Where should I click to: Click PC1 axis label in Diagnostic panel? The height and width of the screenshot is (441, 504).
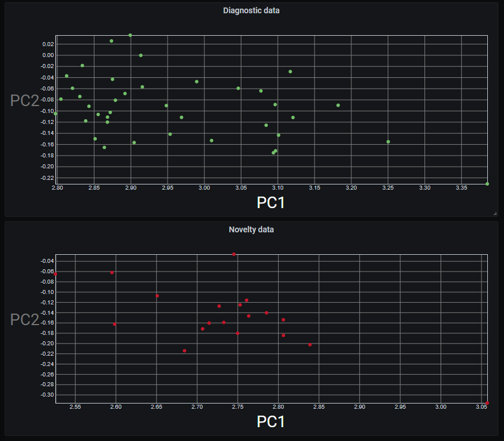271,202
